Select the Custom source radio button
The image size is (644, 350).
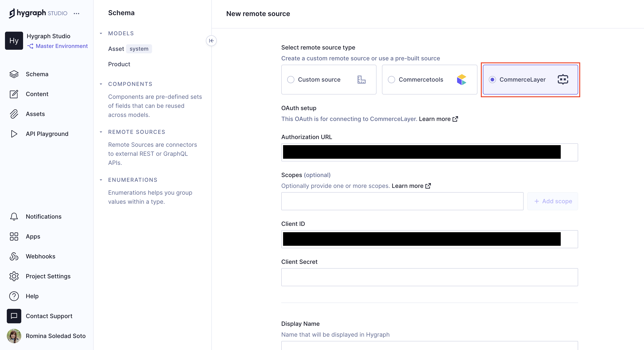click(291, 79)
